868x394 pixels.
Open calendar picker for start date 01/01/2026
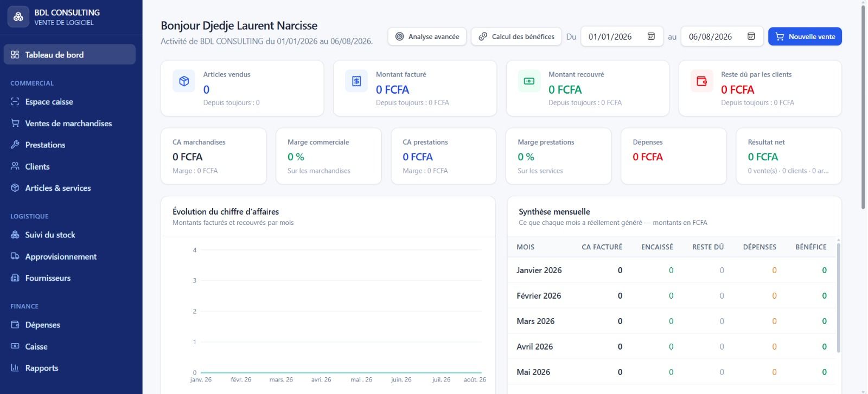tap(651, 36)
